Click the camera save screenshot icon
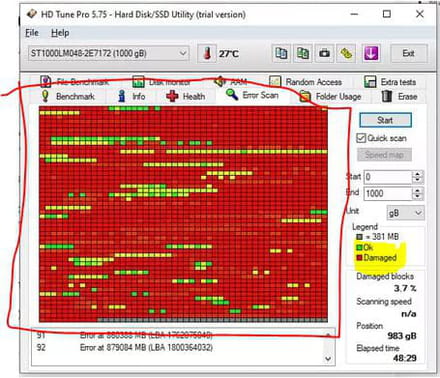440x378 pixels. pyautogui.click(x=324, y=53)
